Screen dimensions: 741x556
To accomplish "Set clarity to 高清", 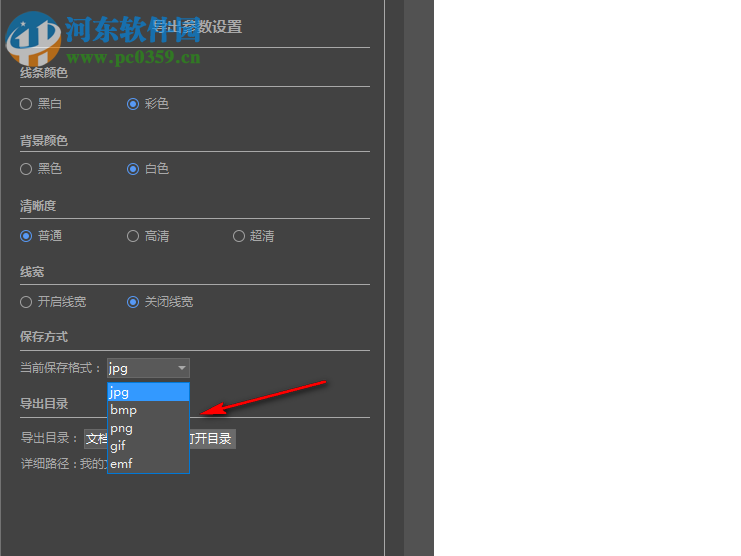I will (133, 236).
